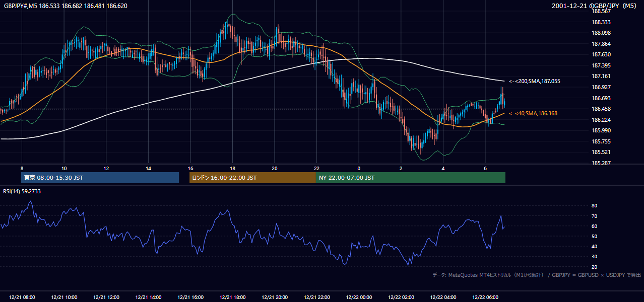Click RSI scale level 50
Image resolution: width=644 pixels, height=302 pixels.
point(594,236)
